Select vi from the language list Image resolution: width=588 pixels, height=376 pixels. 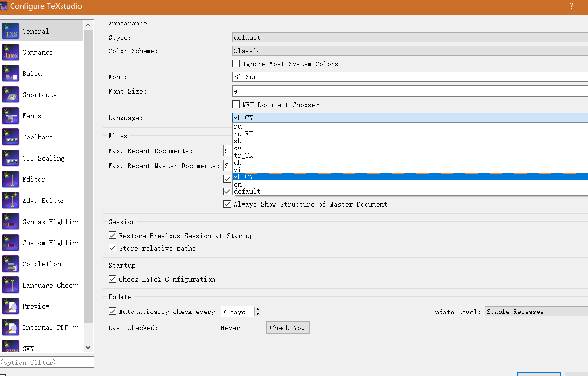tap(410, 170)
